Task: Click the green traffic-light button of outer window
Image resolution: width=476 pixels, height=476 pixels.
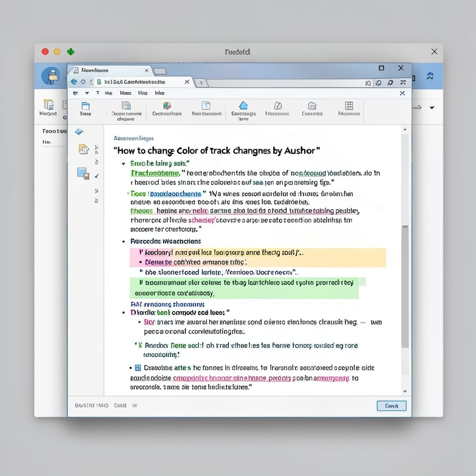Action: 71,52
